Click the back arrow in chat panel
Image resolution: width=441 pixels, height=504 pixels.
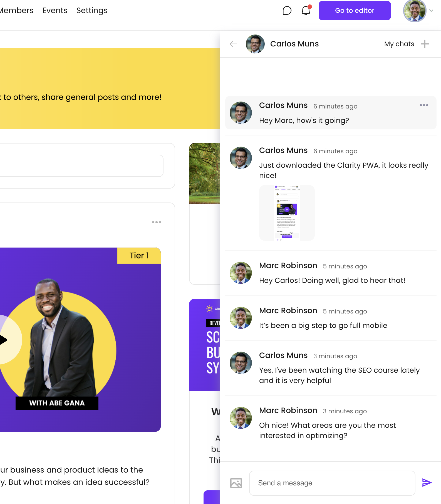pos(233,44)
